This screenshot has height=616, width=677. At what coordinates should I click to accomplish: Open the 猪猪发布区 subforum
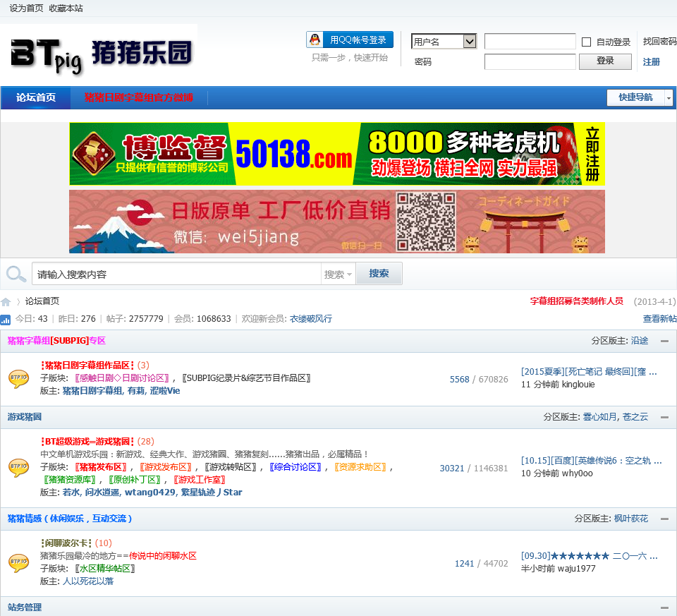pos(101,467)
